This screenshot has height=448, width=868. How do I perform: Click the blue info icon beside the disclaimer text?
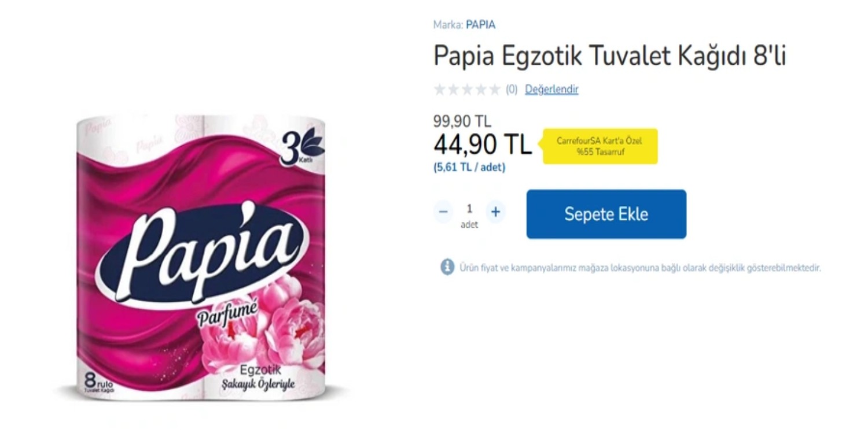tap(446, 267)
